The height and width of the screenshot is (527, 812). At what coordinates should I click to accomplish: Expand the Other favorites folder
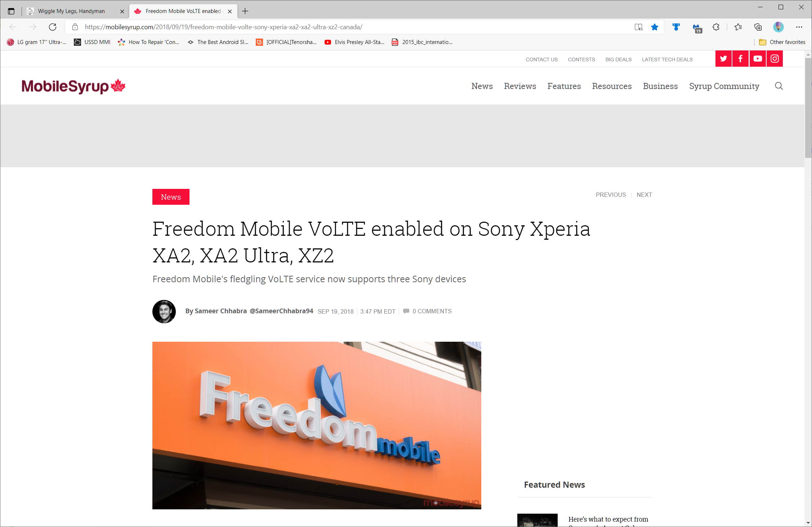tap(782, 42)
